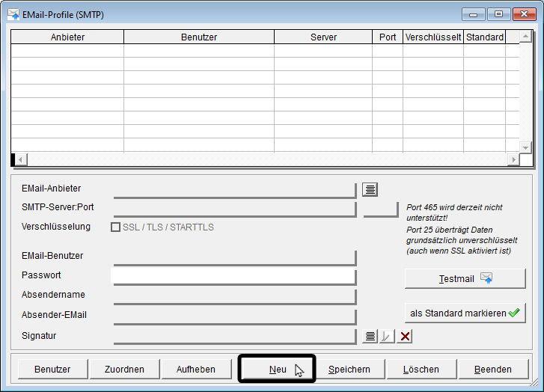Delete the profile with Löschen
Image resolution: width=544 pixels, height=392 pixels.
(x=421, y=369)
